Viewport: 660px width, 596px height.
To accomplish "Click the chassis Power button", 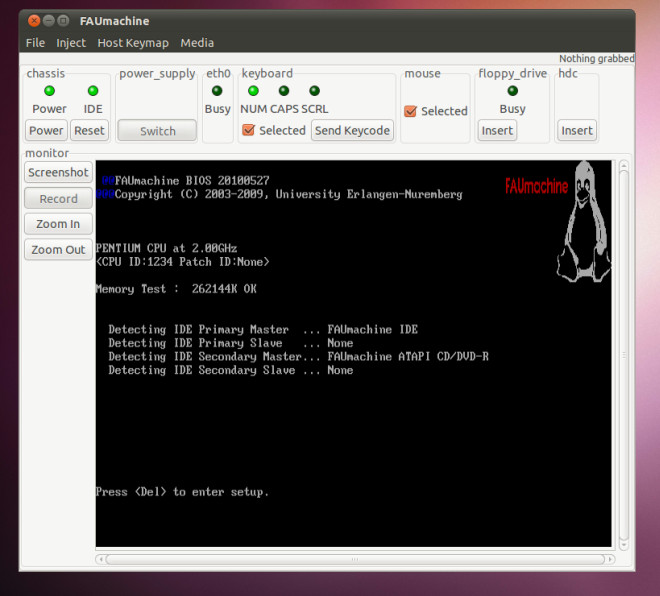I will (x=46, y=130).
